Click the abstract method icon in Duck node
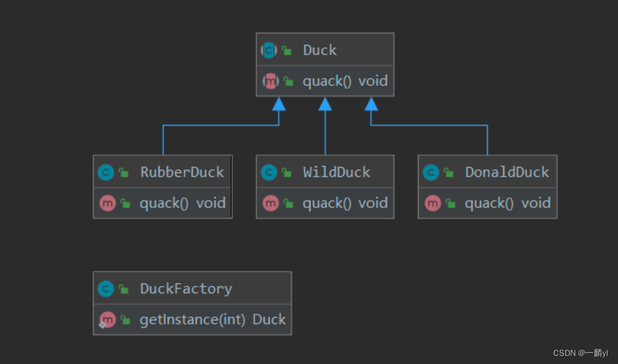 270,81
